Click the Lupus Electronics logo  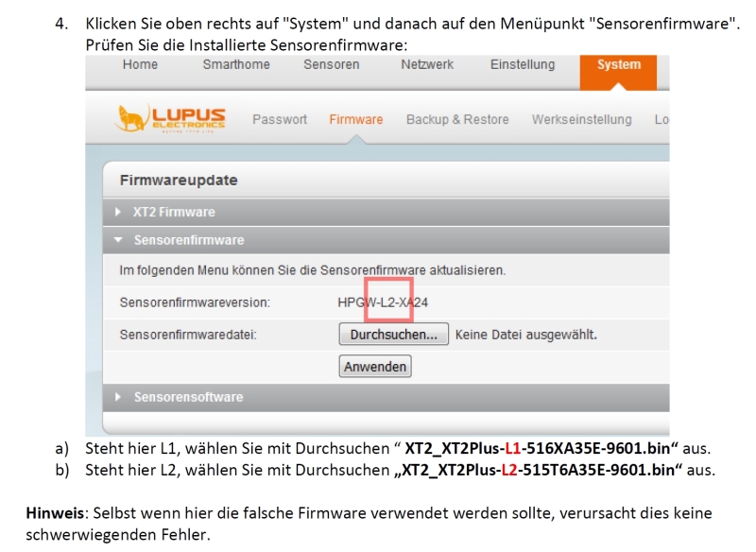pyautogui.click(x=171, y=119)
